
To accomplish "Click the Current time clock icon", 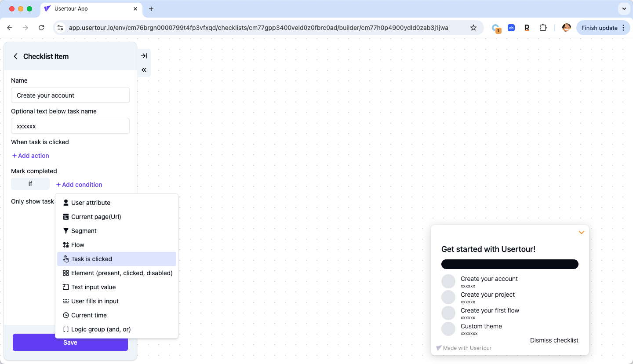I will coord(66,315).
